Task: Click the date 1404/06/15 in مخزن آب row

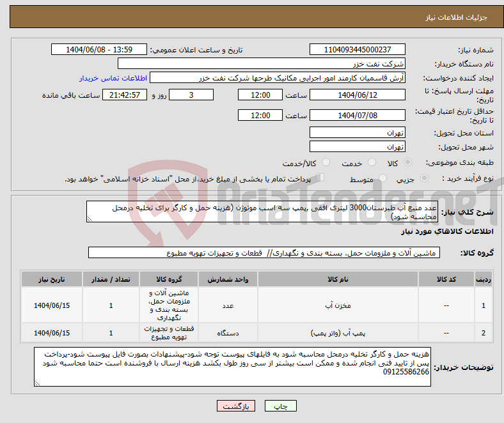Action: click(52, 305)
